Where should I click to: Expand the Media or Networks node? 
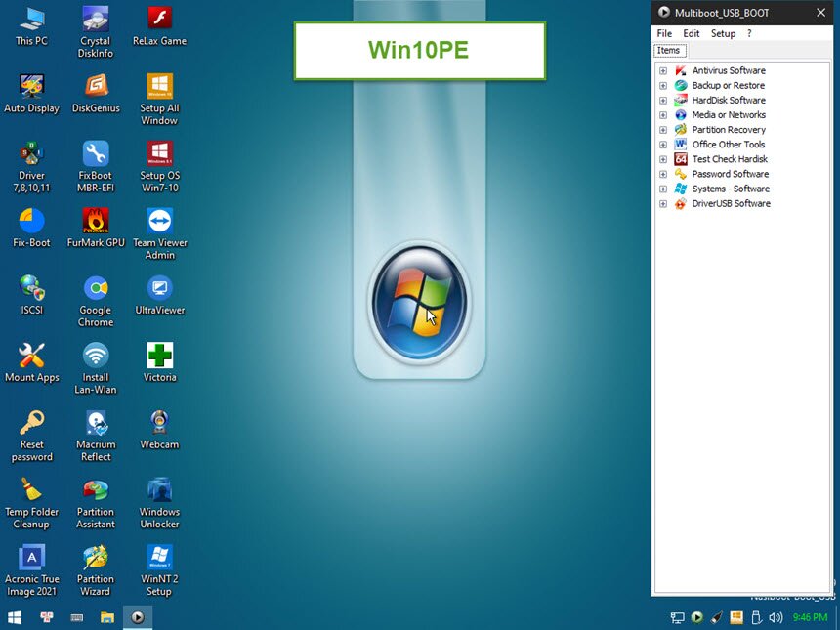(x=663, y=115)
